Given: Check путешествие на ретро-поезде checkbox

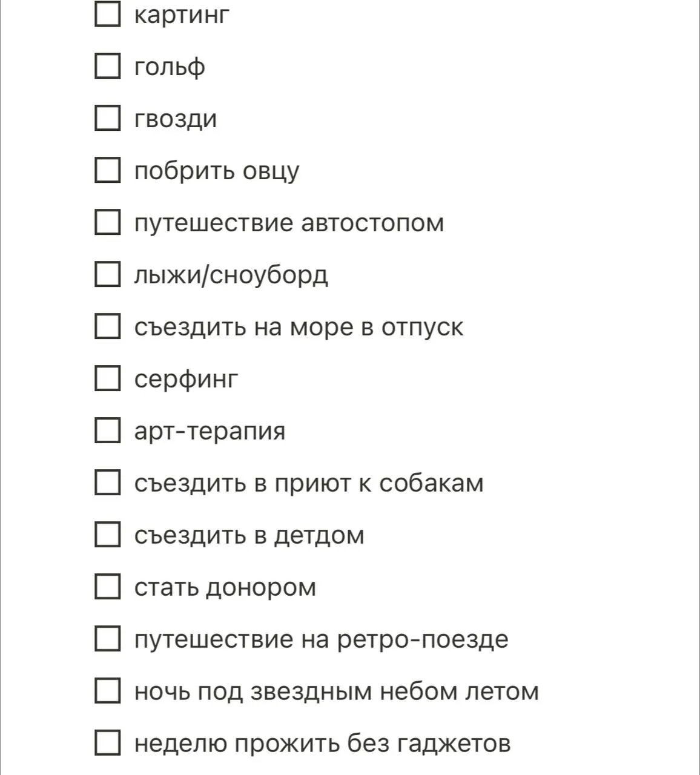Looking at the screenshot, I should (108, 639).
